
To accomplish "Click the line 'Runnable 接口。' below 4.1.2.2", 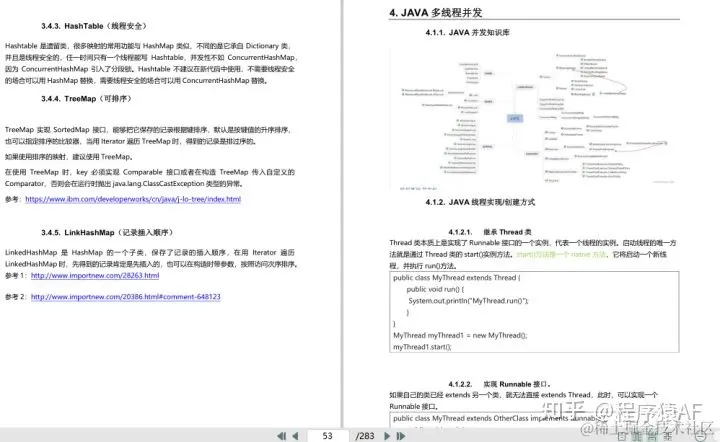I will 414,406.
